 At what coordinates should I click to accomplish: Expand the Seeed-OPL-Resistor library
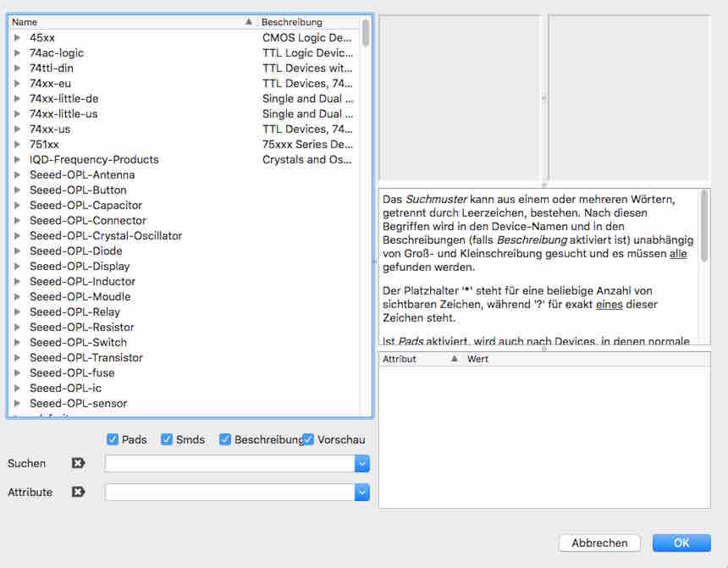click(17, 328)
